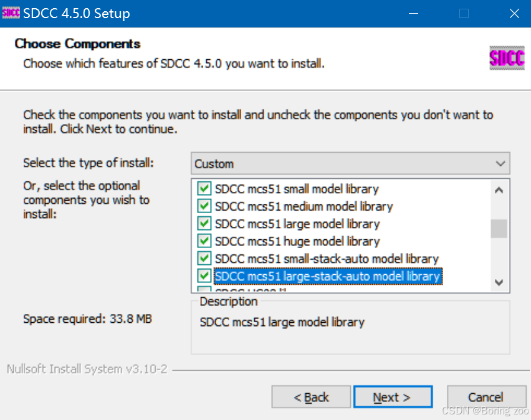Click the components list scroll down arrow

pos(499,282)
